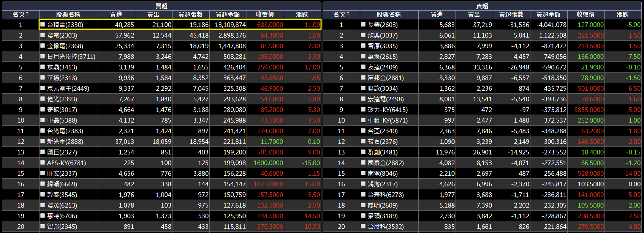
Task: Tick the 台勝科(3532) checkbox
Action: point(363,226)
